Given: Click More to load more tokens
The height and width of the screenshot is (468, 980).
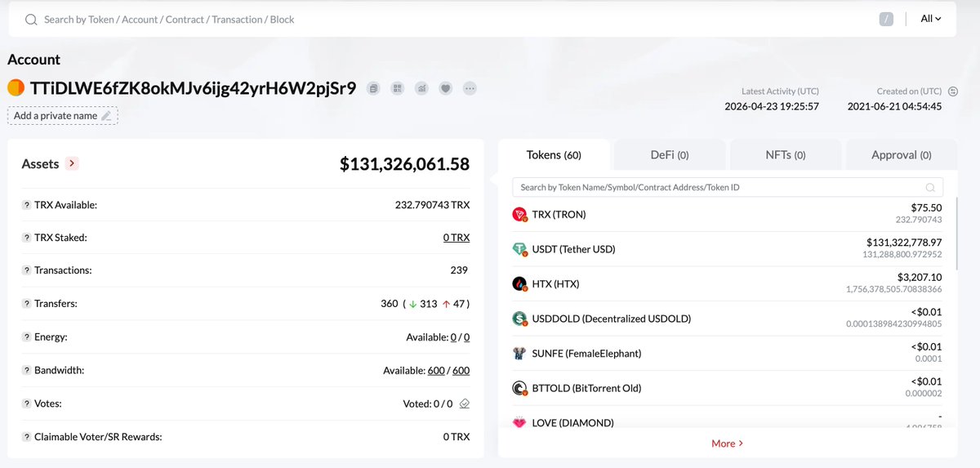Looking at the screenshot, I should pos(727,443).
